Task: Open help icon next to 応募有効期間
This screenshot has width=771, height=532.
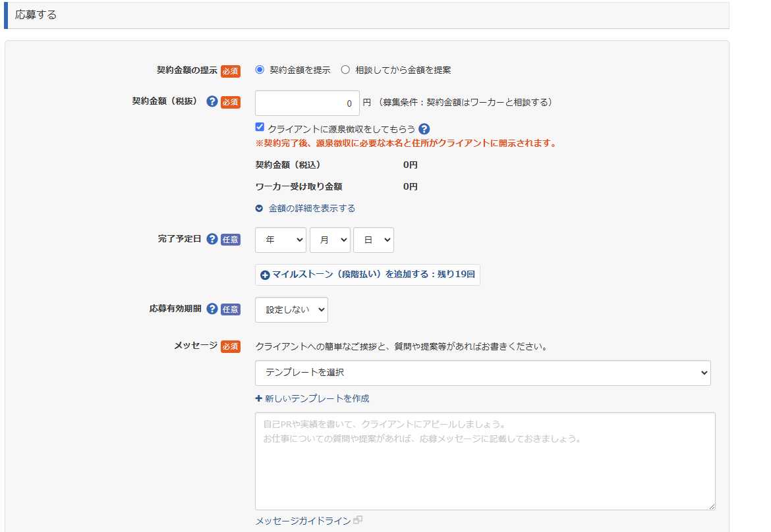Action: pyautogui.click(x=212, y=309)
